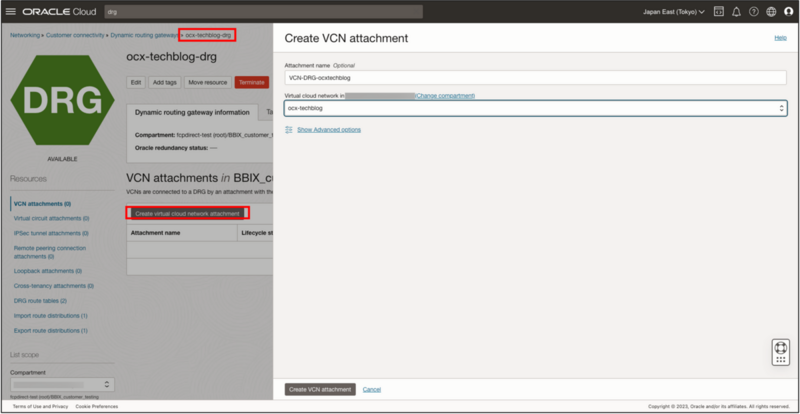
Task: Select Import route distributions (1)
Action: [51, 315]
